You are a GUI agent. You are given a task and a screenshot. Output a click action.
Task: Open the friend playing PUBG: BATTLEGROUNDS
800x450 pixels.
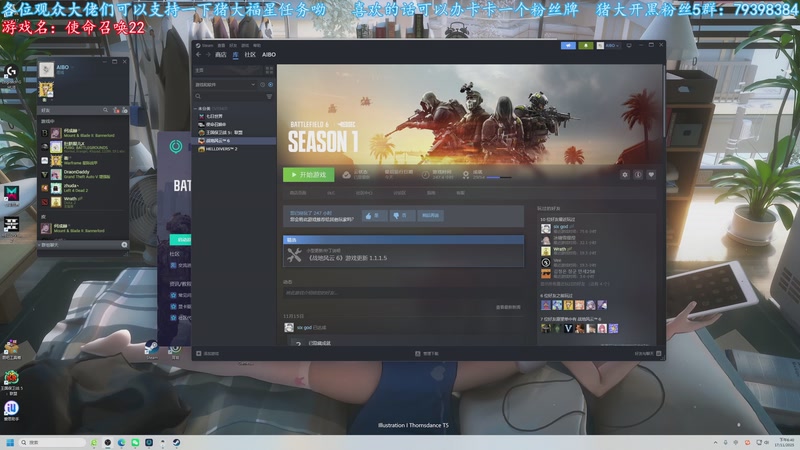pos(84,147)
